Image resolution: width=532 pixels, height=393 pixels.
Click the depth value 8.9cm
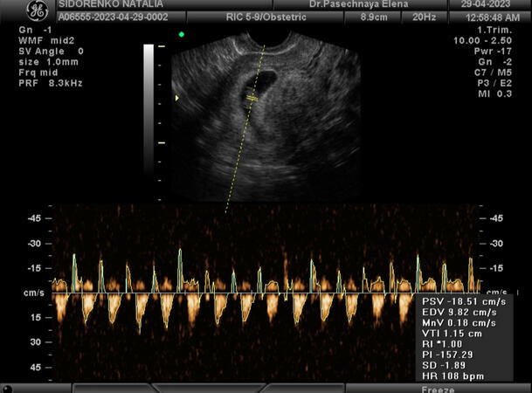coord(374,17)
